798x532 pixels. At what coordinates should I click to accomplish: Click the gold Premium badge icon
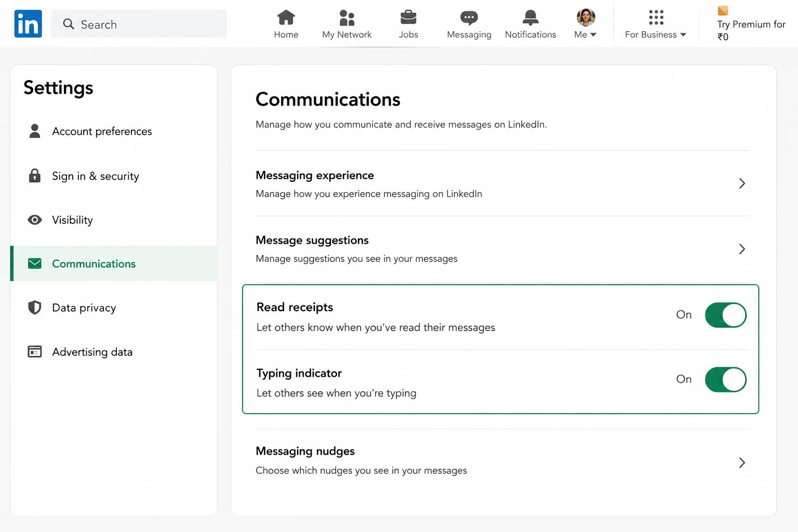click(x=723, y=10)
